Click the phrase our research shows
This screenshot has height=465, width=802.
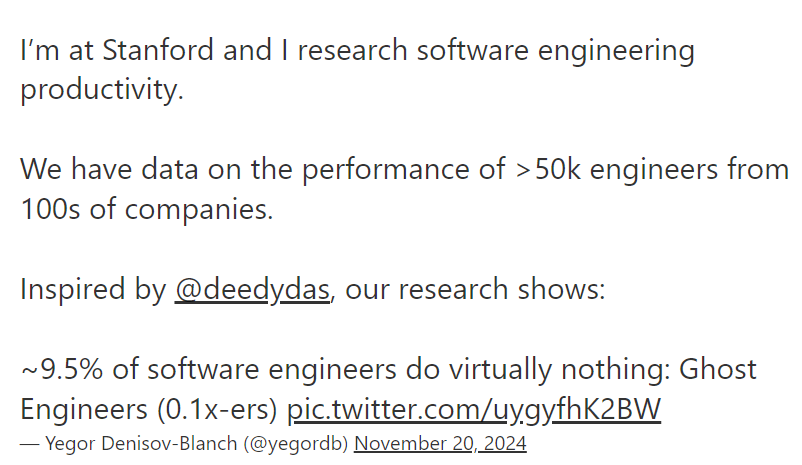(472, 289)
